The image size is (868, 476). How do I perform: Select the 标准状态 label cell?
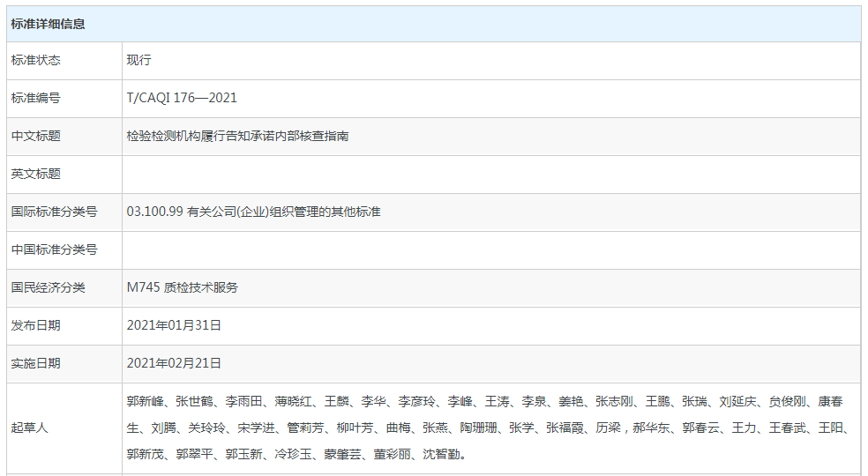(64, 60)
